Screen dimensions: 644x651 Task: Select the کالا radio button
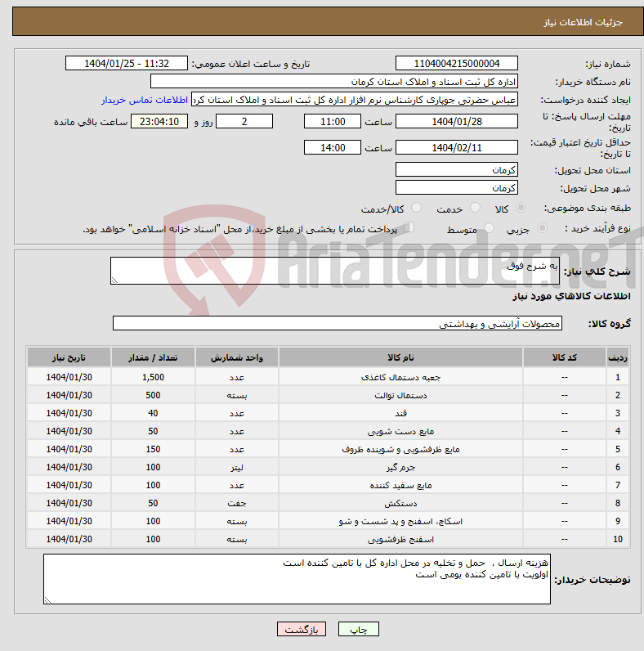(521, 208)
